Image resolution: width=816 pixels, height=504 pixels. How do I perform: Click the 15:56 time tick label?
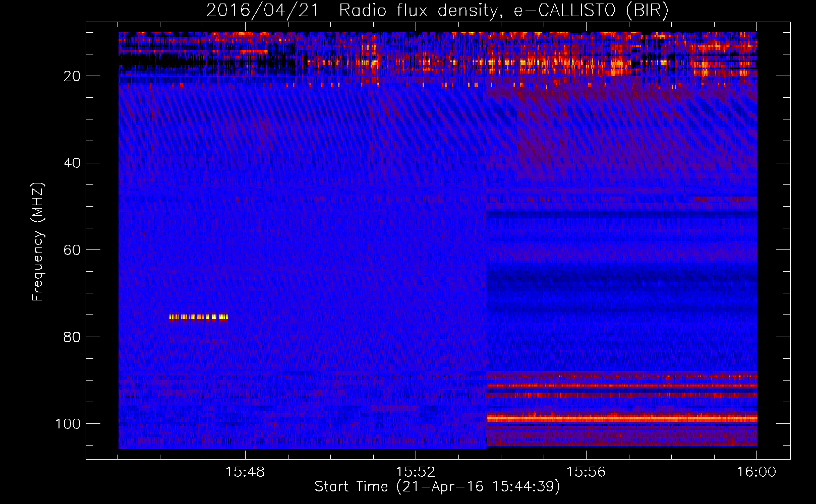[586, 472]
